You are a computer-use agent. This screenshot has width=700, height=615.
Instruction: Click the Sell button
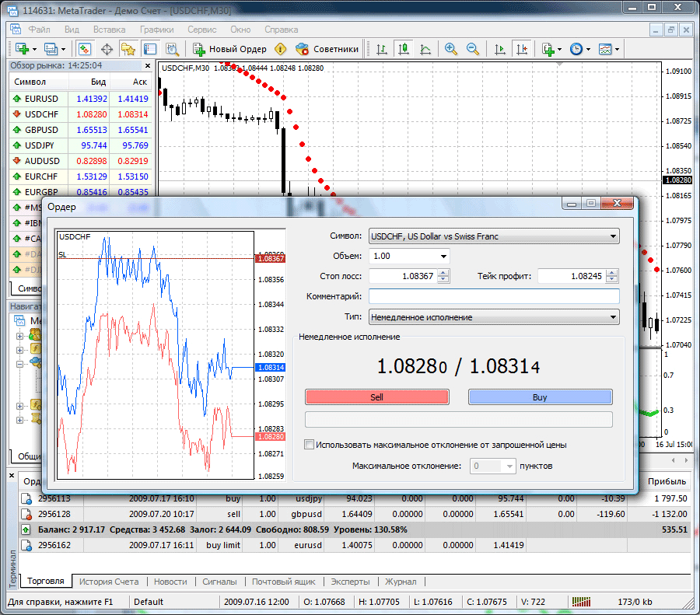(x=376, y=397)
